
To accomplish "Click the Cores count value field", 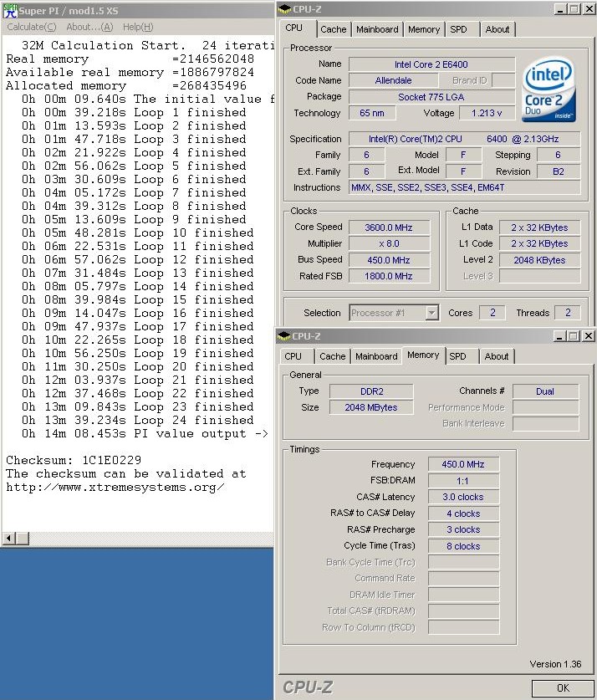I will 492,313.
